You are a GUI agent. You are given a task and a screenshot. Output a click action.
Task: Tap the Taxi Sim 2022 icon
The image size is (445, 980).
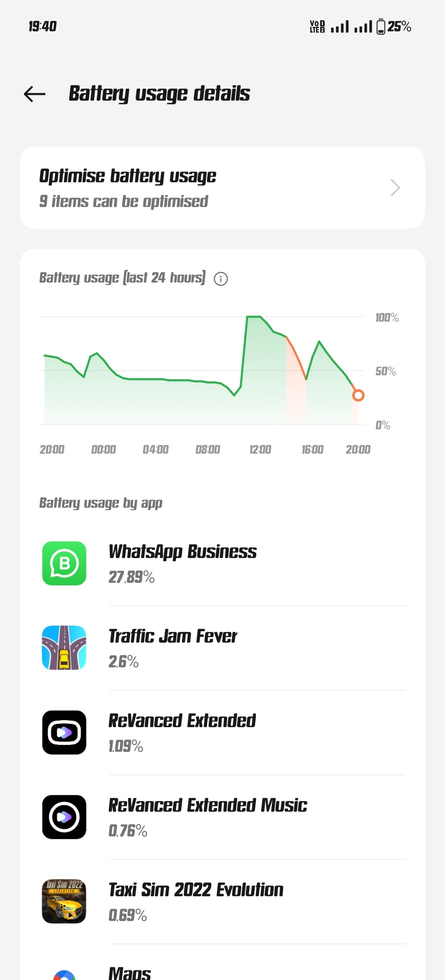pyautogui.click(x=64, y=901)
